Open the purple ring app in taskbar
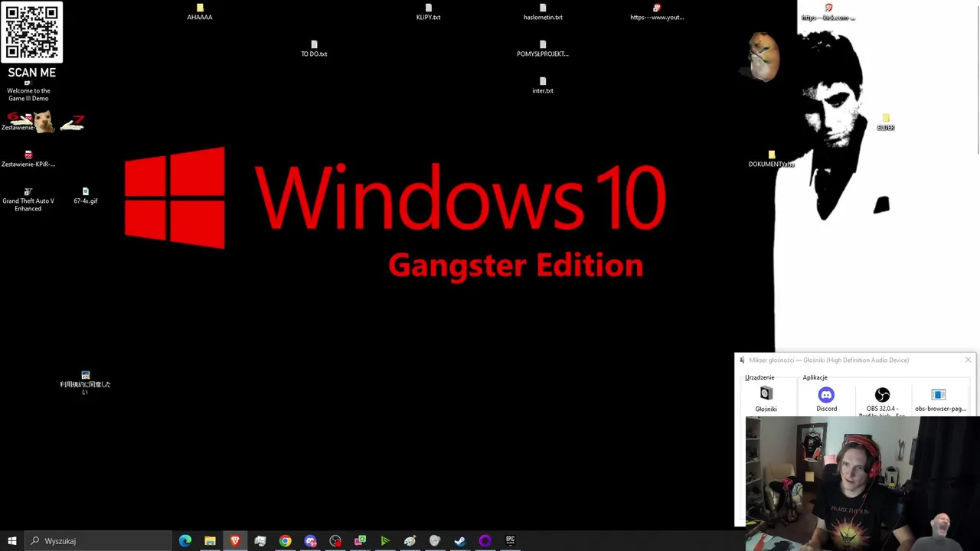980x551 pixels. point(485,541)
